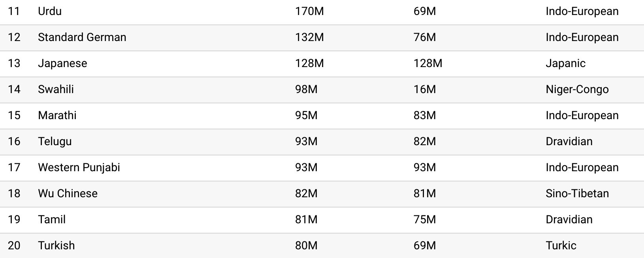This screenshot has width=644, height=258.
Task: Select the Swahili table row
Action: pyautogui.click(x=322, y=90)
